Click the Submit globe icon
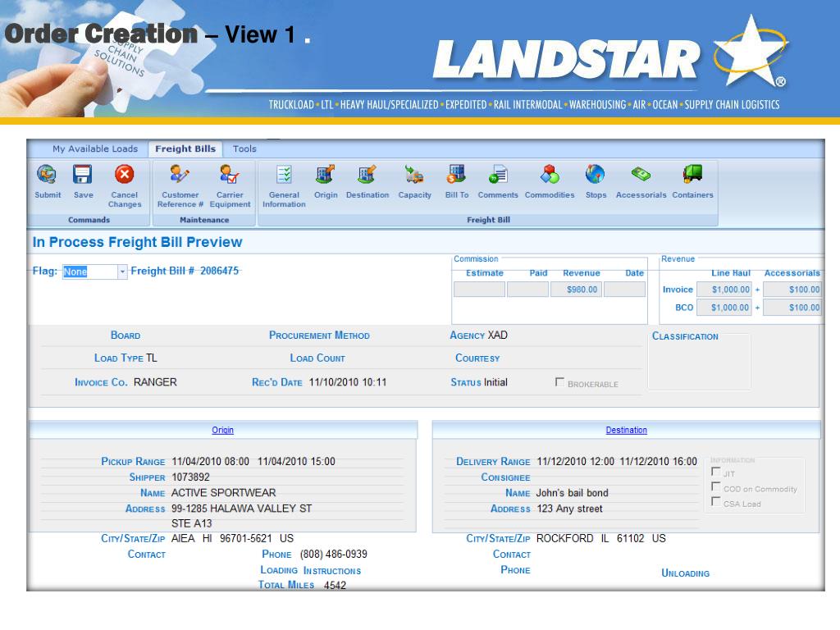This screenshot has width=840, height=630. [x=47, y=175]
